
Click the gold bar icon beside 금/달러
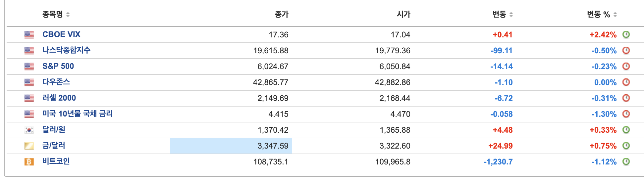click(29, 146)
